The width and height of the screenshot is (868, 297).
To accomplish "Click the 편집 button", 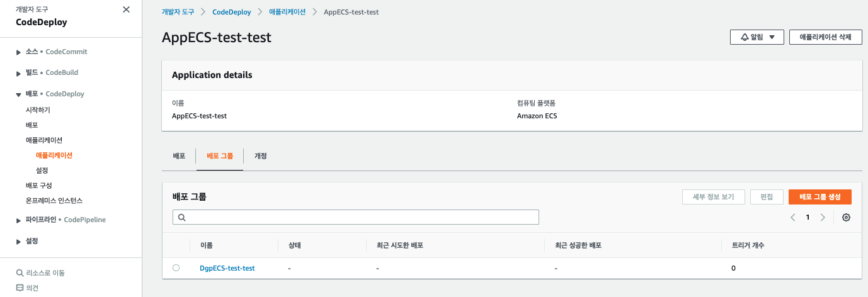I will click(x=767, y=197).
